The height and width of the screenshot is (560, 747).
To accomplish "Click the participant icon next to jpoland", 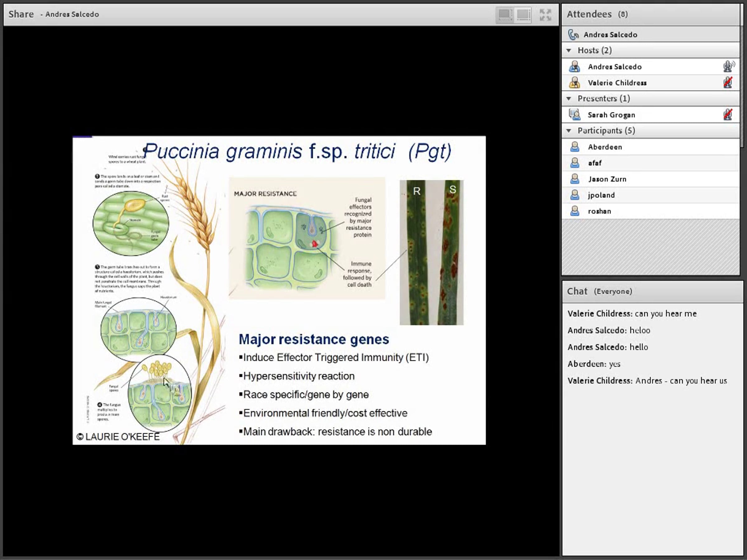I will coord(575,195).
